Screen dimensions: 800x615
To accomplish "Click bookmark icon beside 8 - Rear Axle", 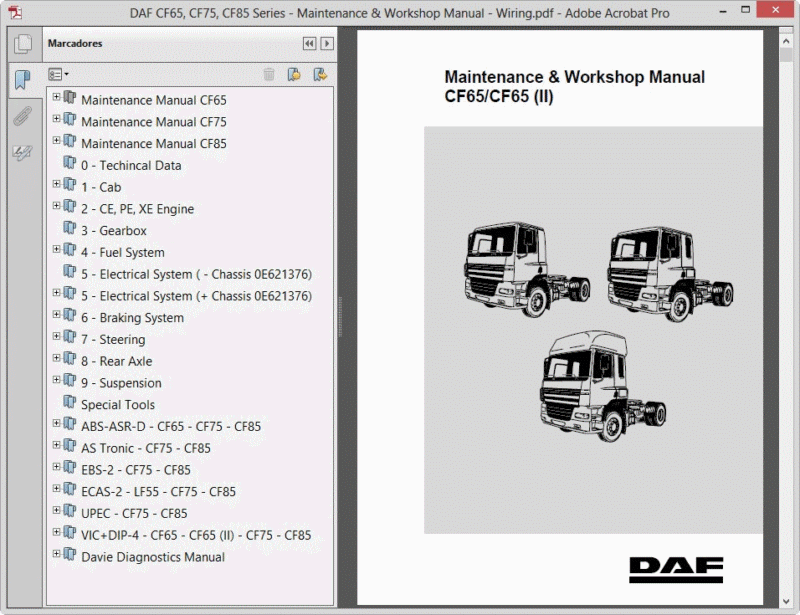I will (x=69, y=358).
